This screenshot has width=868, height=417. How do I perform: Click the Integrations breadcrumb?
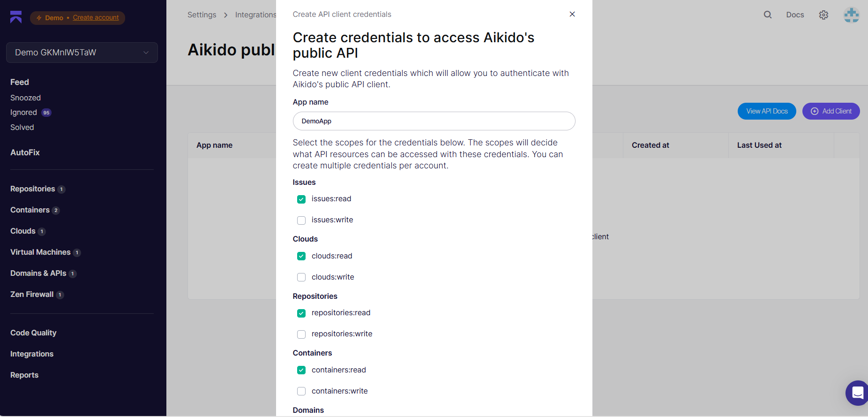click(256, 15)
